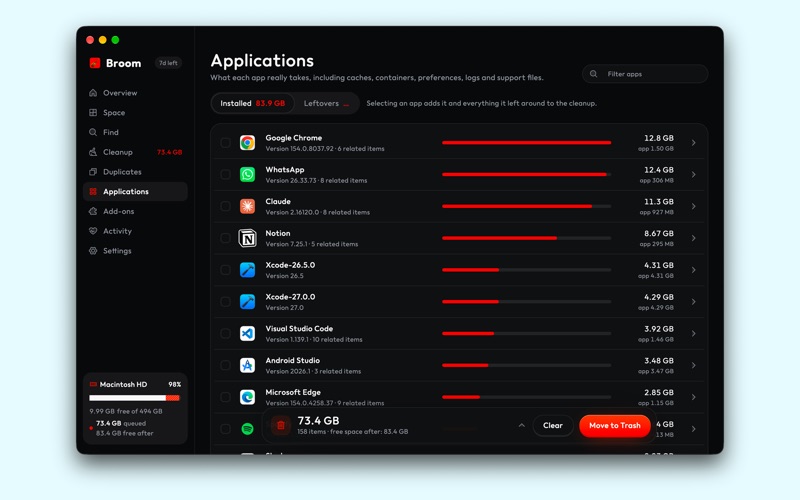Screen dimensions: 800x500
Task: Click the Add-ons puzzle icon
Action: (x=93, y=211)
